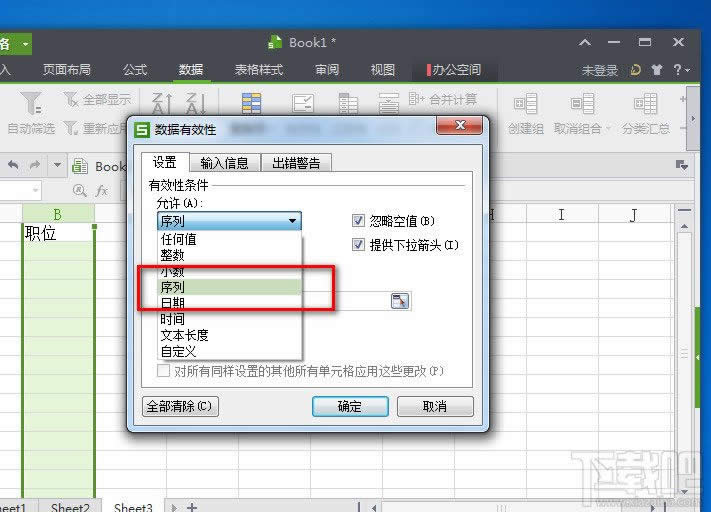The image size is (711, 512).
Task: Switch to the Sheet3 tab
Action: tap(133, 507)
